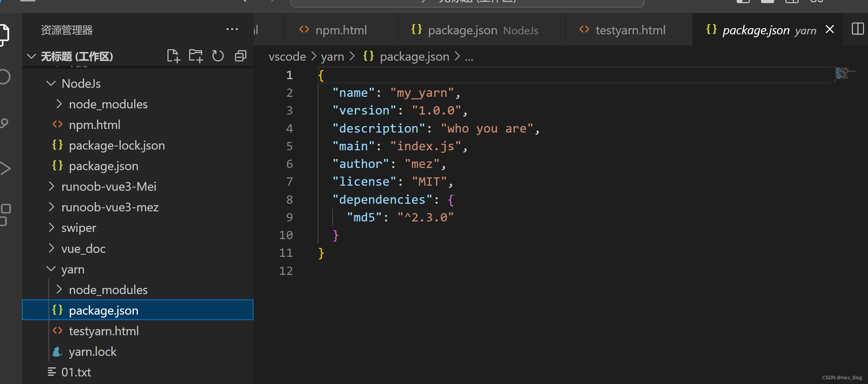Screen dimensions: 868x384
Task: Click the "md5" dependency key
Action: [364, 217]
